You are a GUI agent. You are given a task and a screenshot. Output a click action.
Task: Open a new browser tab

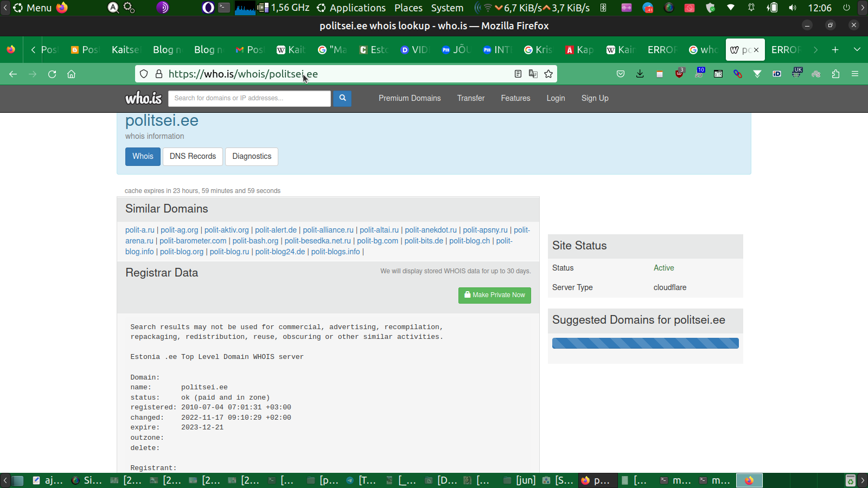[835, 50]
